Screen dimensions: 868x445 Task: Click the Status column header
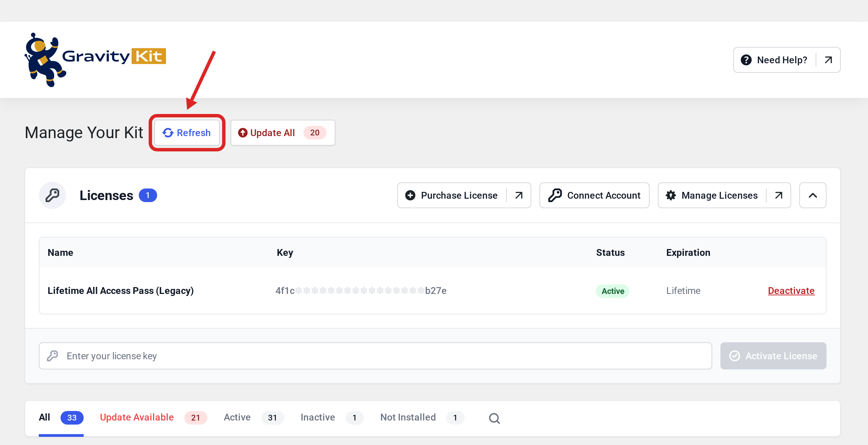pos(610,252)
